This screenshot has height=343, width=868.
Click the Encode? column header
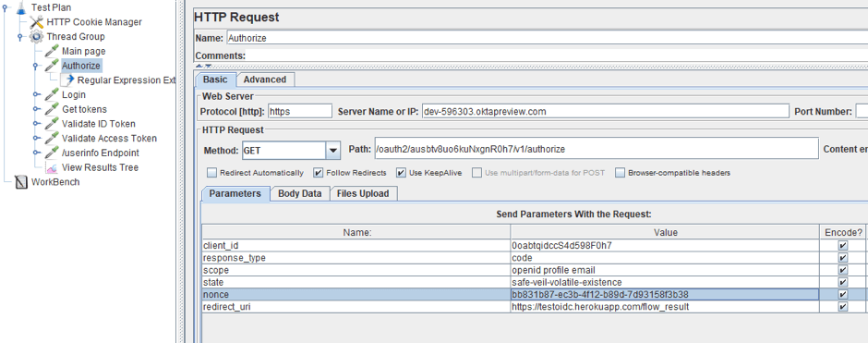[843, 233]
